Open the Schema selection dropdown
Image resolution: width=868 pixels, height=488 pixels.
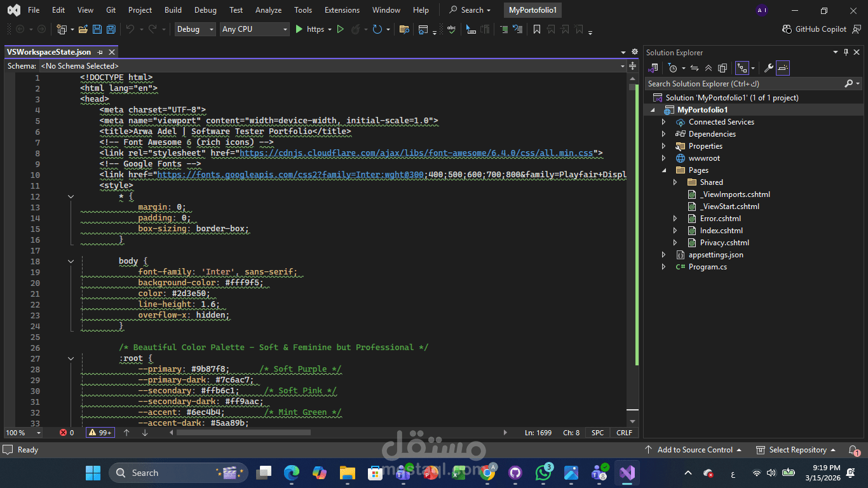(x=333, y=66)
